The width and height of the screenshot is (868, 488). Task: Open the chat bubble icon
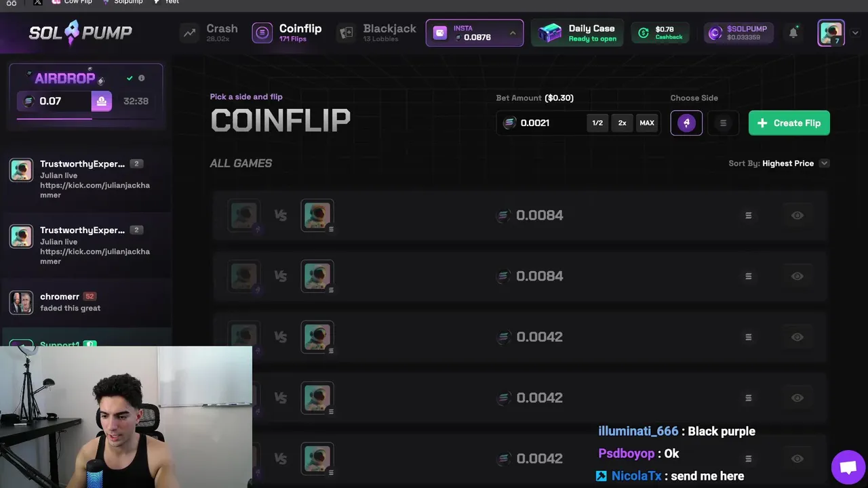pyautogui.click(x=848, y=468)
